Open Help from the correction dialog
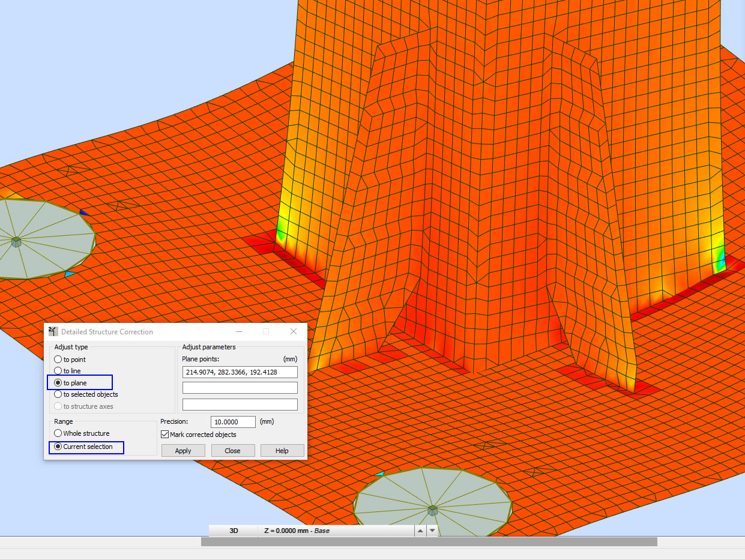745x560 pixels. pyautogui.click(x=282, y=450)
